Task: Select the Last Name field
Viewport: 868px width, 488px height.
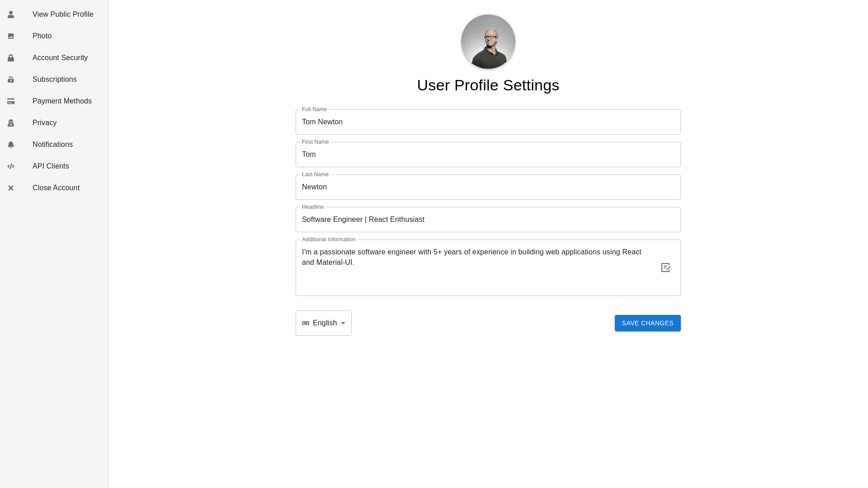Action: [488, 187]
